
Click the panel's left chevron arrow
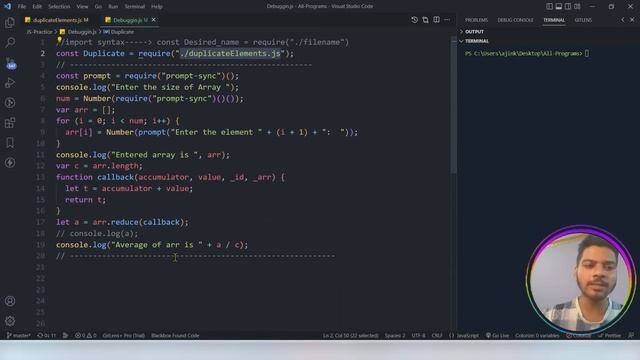click(x=622, y=20)
